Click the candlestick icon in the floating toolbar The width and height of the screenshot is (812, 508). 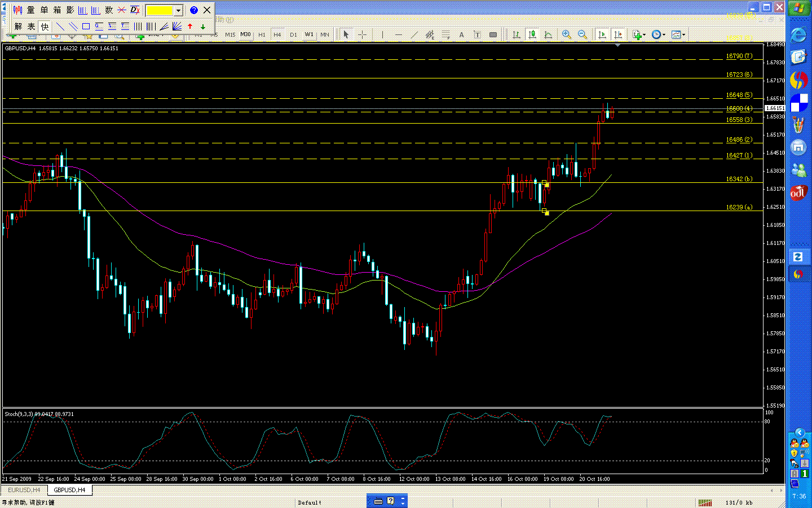pos(17,10)
